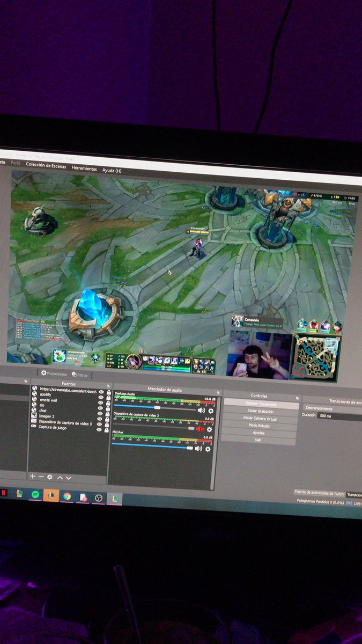Open Netflix from the taskbar
The height and width of the screenshot is (644, 362).
(3, 492)
